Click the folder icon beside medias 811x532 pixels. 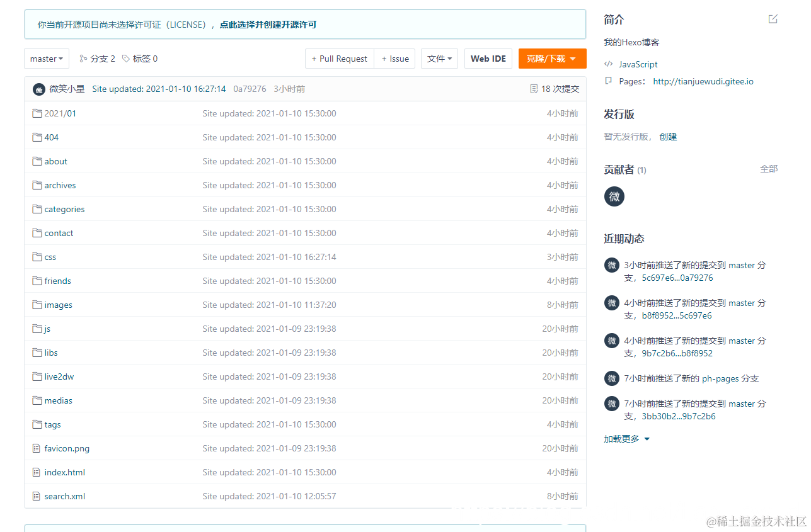click(x=37, y=400)
